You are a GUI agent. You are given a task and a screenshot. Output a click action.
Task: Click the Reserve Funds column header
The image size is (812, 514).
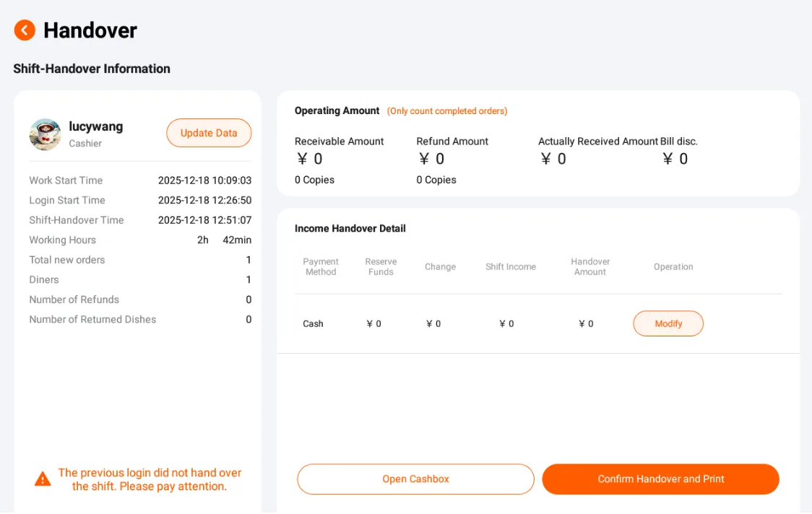click(381, 266)
